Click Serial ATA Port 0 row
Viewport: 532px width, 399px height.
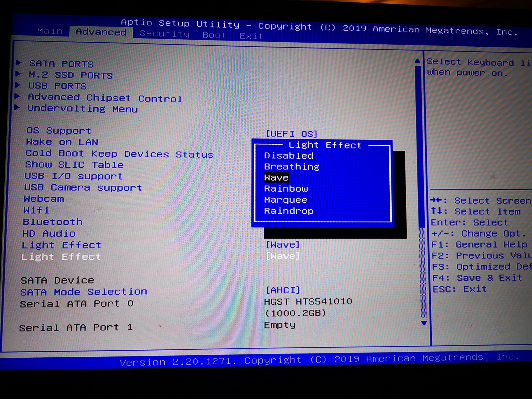77,304
